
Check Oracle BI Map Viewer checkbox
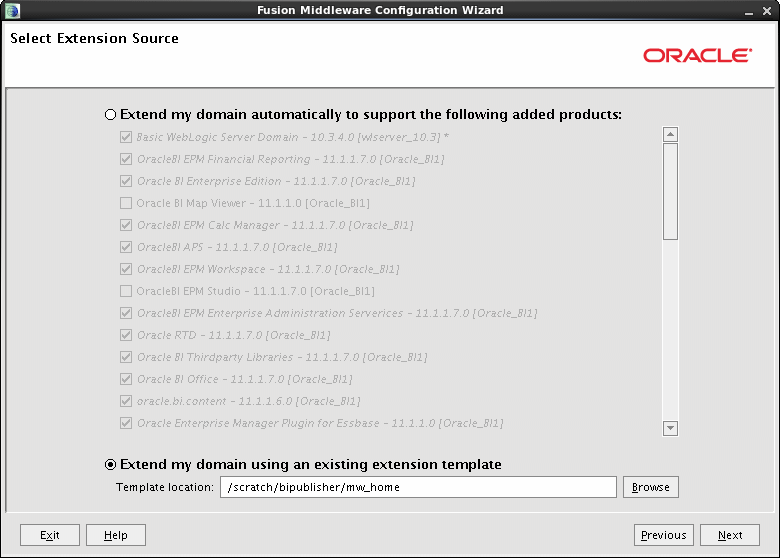point(126,203)
